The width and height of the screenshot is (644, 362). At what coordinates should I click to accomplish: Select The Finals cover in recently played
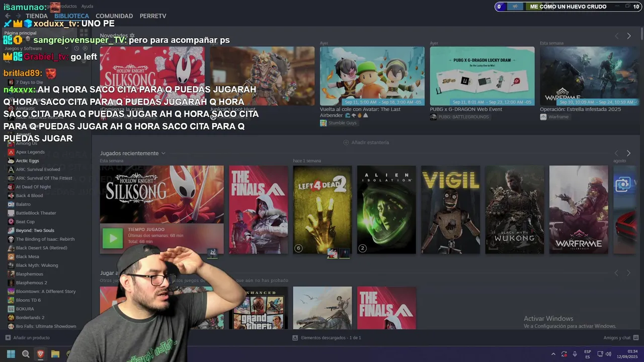tap(258, 210)
